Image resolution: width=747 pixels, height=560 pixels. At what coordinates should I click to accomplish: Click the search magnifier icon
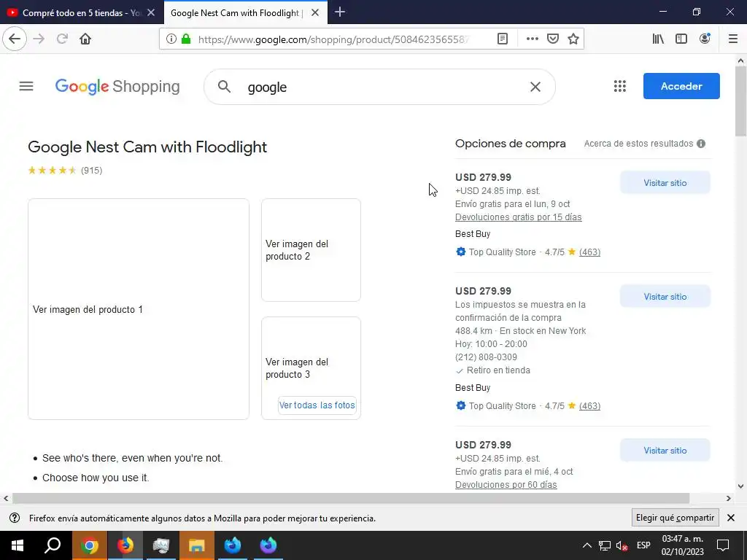click(224, 87)
